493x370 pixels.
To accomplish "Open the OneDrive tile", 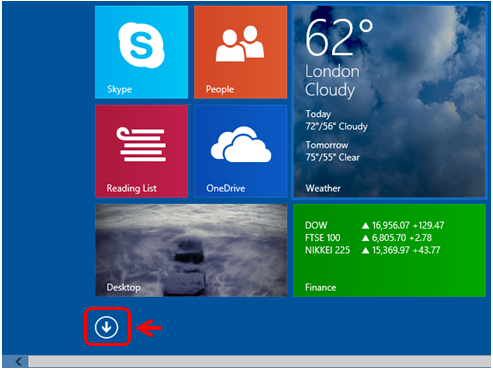I will [x=240, y=151].
